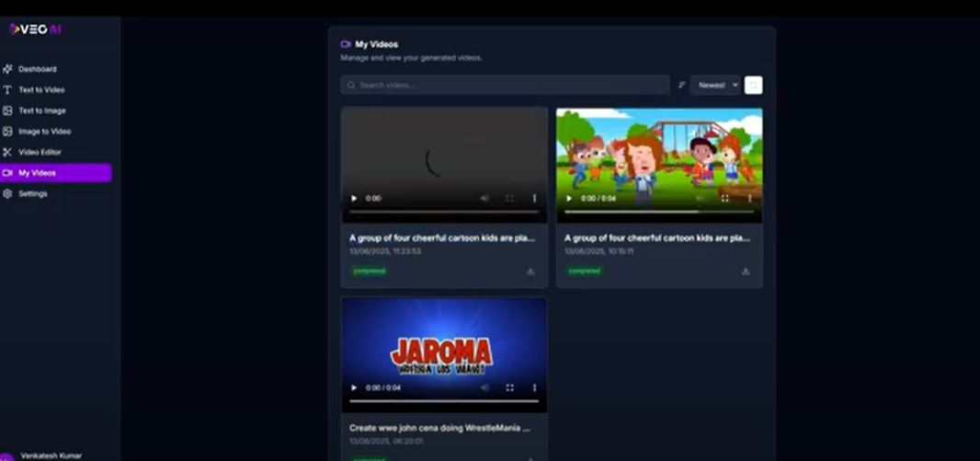The image size is (980, 461).
Task: Mute the first loading video
Action: [x=484, y=198]
